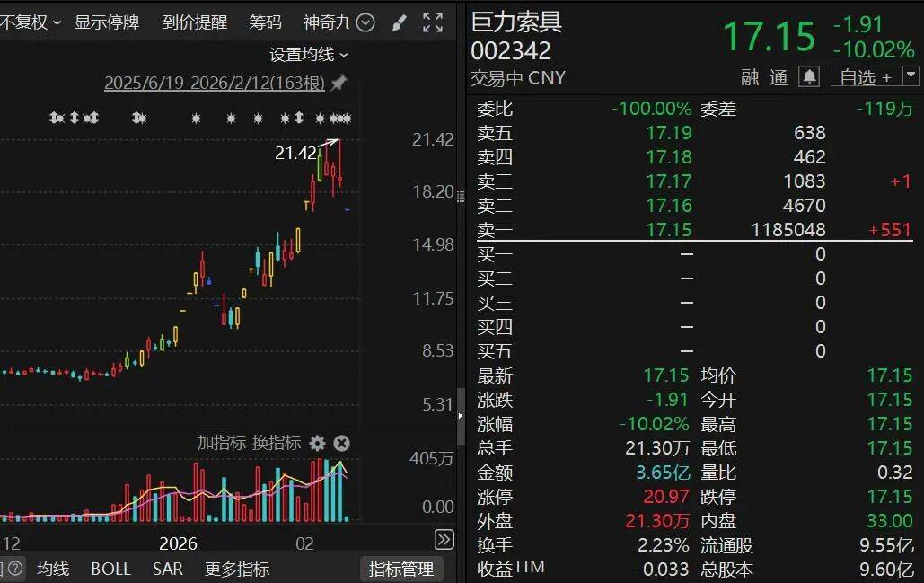Screen dimensions: 924x583
Task: Open 指标管理 indicator management
Action: click(x=402, y=569)
